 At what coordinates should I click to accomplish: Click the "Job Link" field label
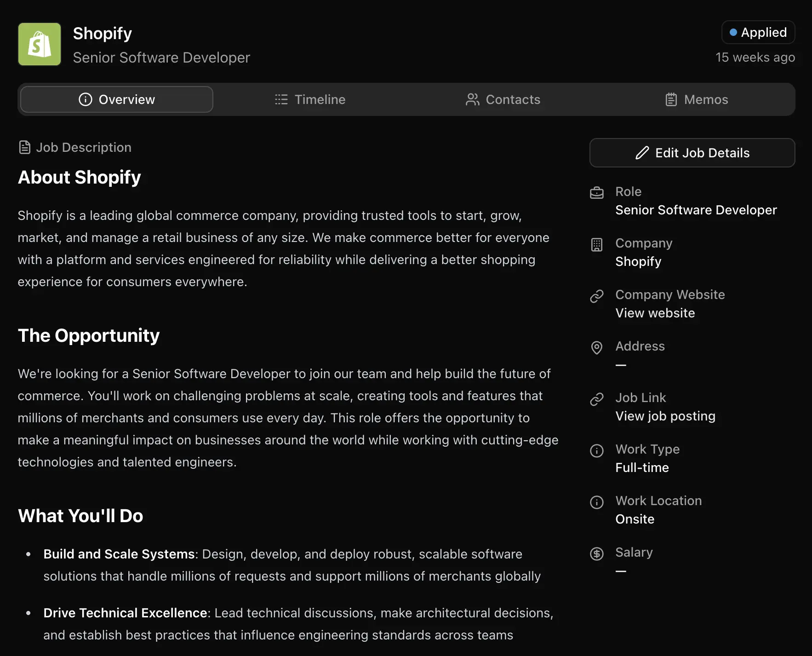640,397
